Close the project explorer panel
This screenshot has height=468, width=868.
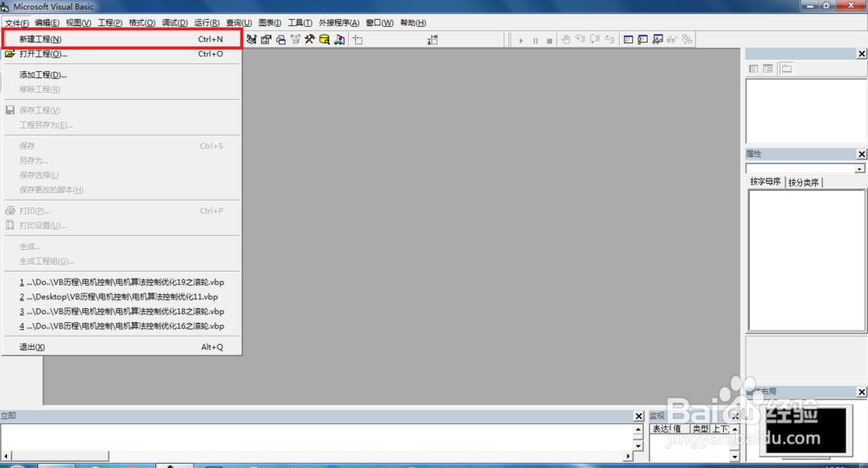861,54
